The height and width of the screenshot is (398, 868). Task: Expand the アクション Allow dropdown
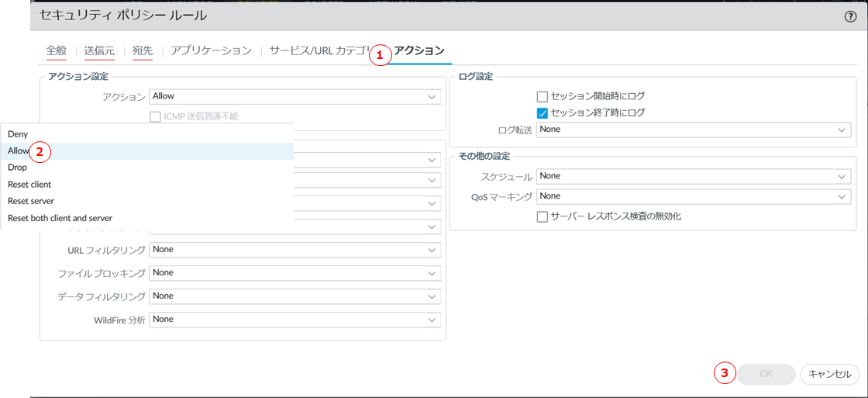click(x=294, y=97)
